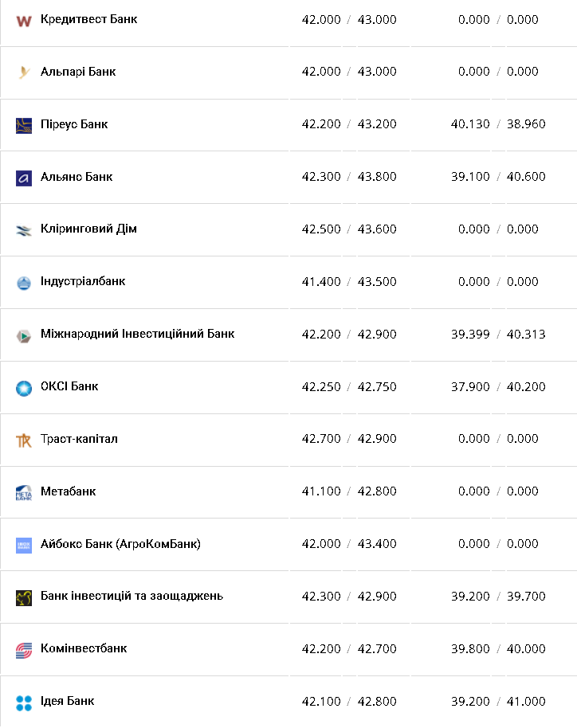Click the Кліринговий Дім logo icon
This screenshot has width=577, height=728.
tap(24, 230)
